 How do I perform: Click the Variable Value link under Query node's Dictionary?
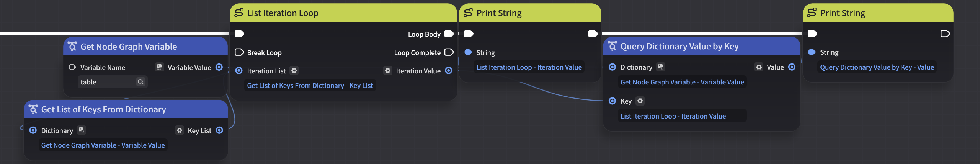coord(682,82)
